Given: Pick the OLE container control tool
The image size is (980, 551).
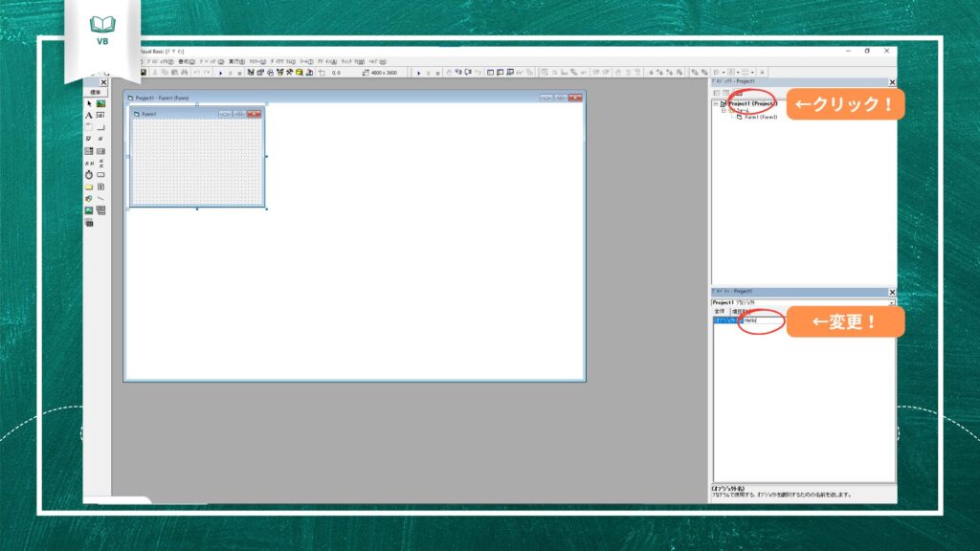Looking at the screenshot, I should point(89,222).
